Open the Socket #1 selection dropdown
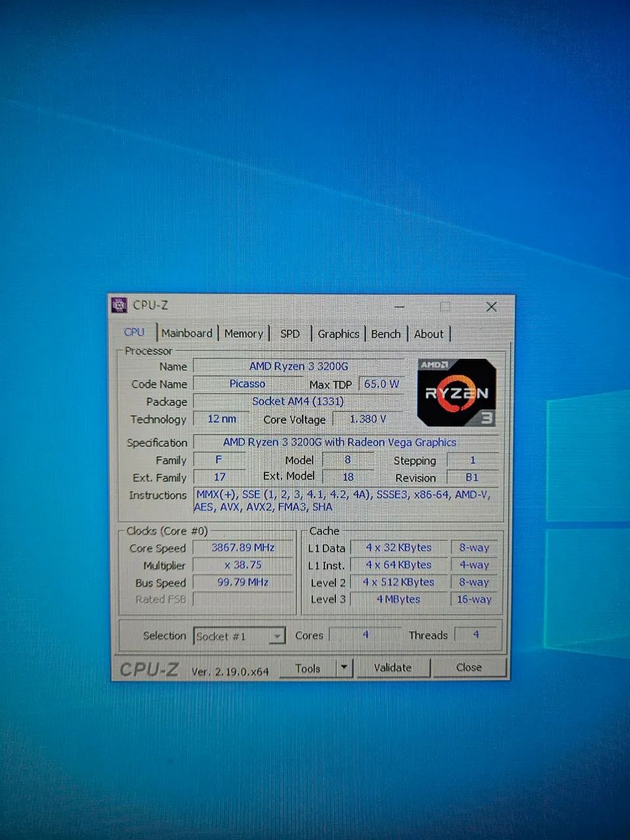The image size is (630, 840). 240,636
